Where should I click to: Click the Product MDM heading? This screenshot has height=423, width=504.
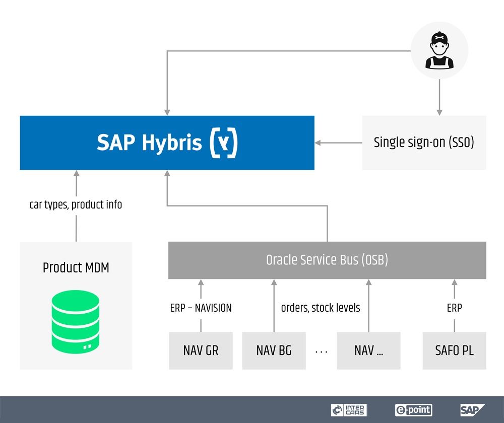tap(76, 267)
